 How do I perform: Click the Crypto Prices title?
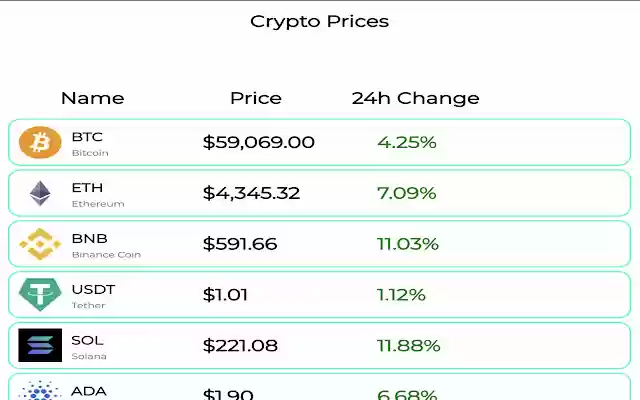click(x=319, y=21)
